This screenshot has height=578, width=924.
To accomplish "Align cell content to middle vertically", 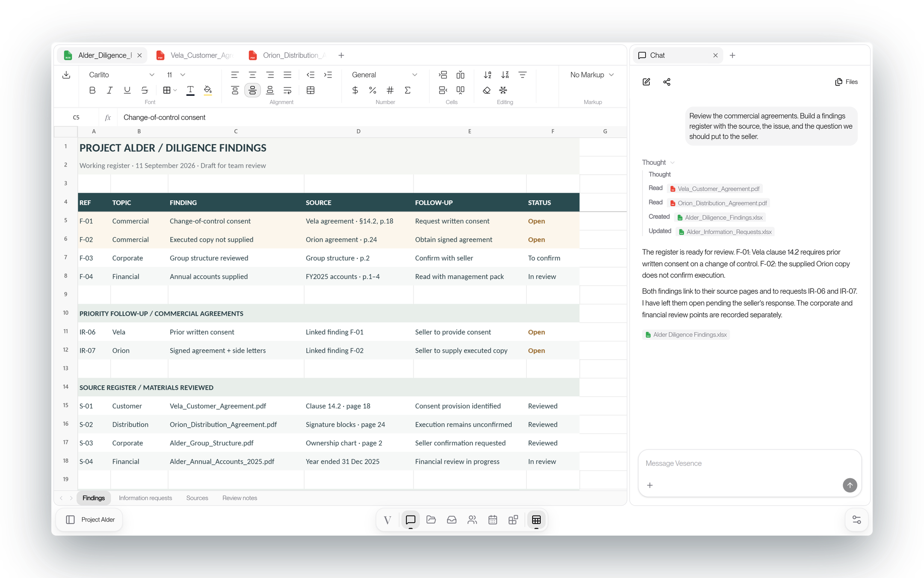I will [x=252, y=90].
